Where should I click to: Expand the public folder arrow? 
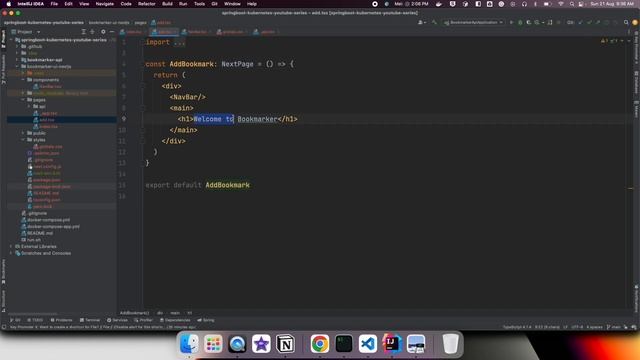point(23,133)
